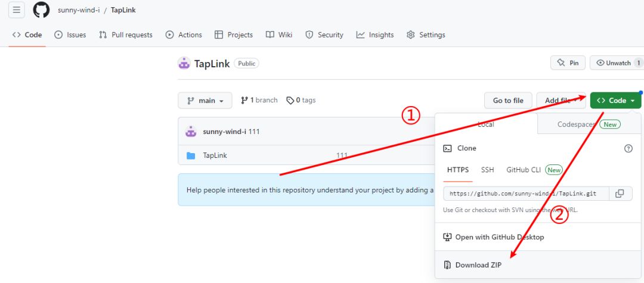This screenshot has height=283, width=644.
Task: Click the ZIP file icon
Action: 447,265
